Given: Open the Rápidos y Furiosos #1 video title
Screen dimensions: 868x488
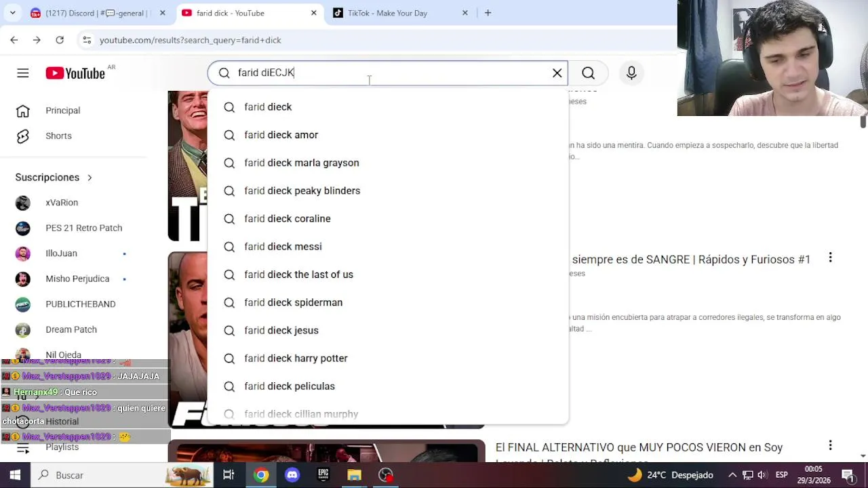Looking at the screenshot, I should (691, 260).
